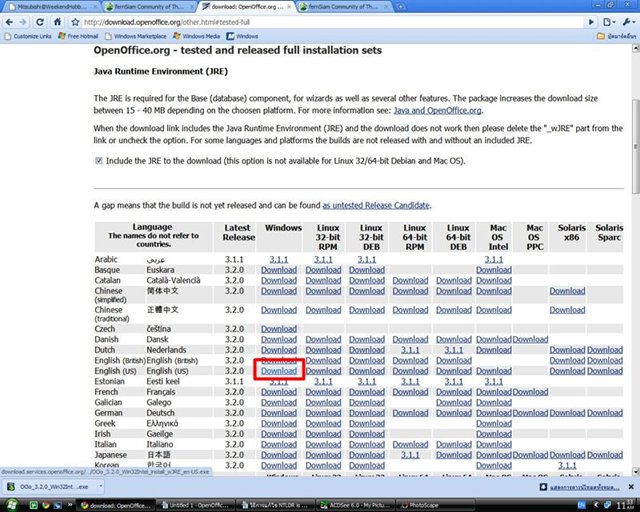The image size is (640, 512).
Task: Click the Arabic Windows 3.1.1 link
Action: [x=279, y=258]
